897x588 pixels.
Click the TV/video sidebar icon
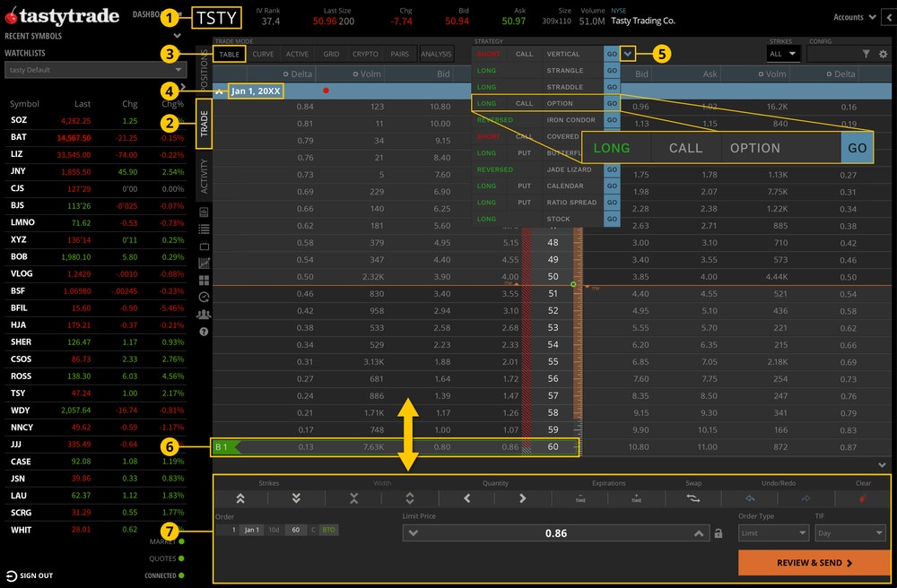click(204, 247)
